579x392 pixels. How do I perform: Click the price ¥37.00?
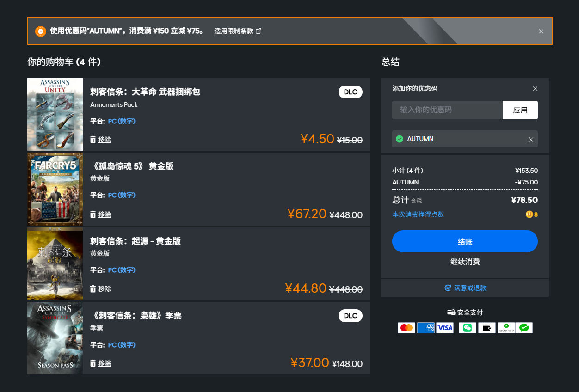(x=310, y=362)
